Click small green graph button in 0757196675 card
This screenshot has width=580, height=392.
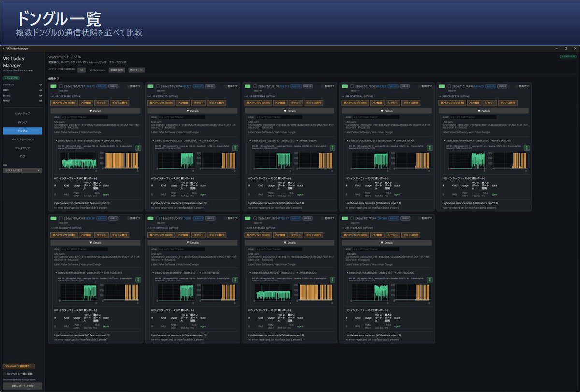click(x=139, y=147)
